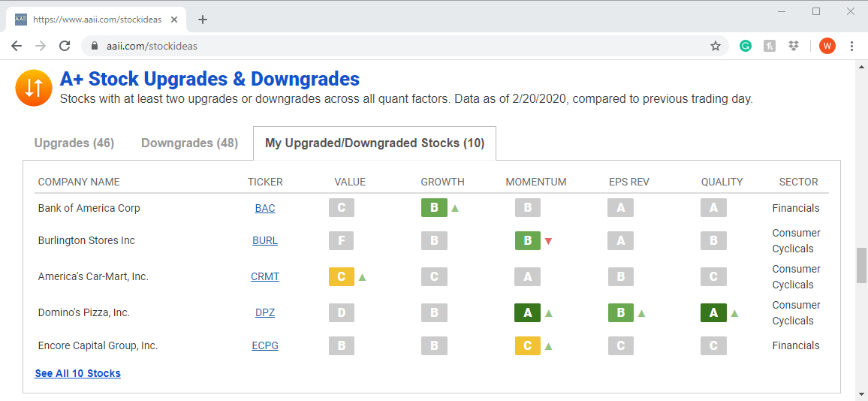Viewport: 868px width, 401px height.
Task: Click the MOMENTUM column header
Action: [x=536, y=182]
